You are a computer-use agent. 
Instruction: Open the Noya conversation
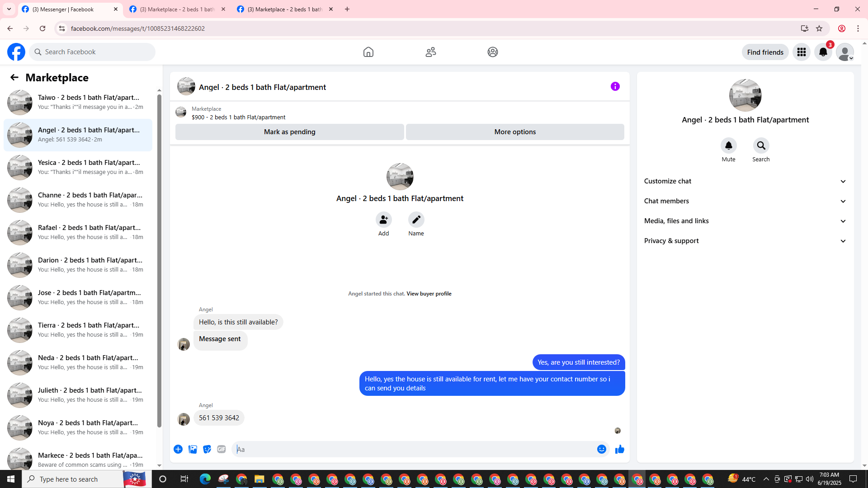click(x=78, y=427)
